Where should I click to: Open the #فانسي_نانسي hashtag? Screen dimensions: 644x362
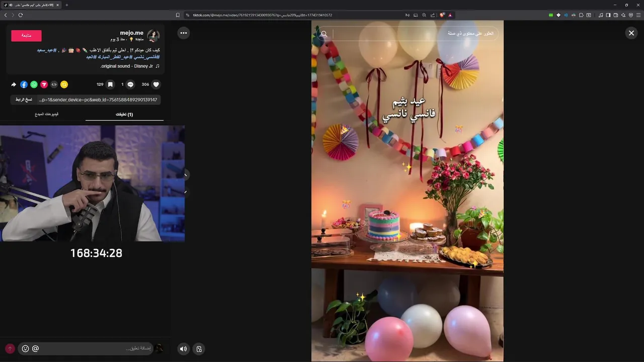pos(147,57)
